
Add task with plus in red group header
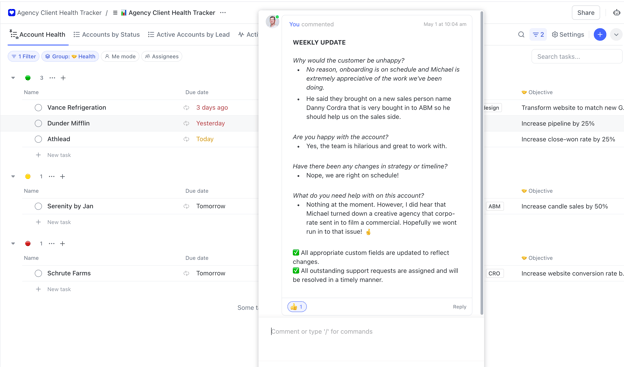coord(62,244)
